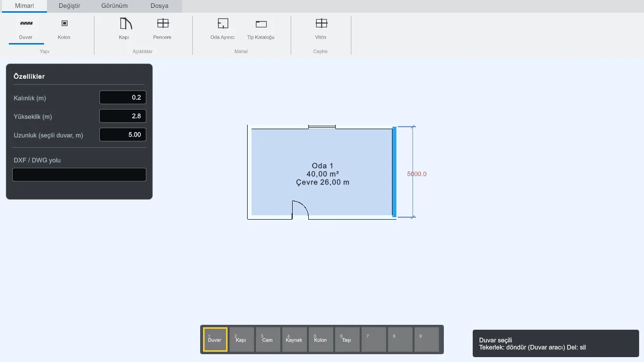This screenshot has width=644, height=362.
Task: Click the Kalınlık thickness field
Action: 123,97
